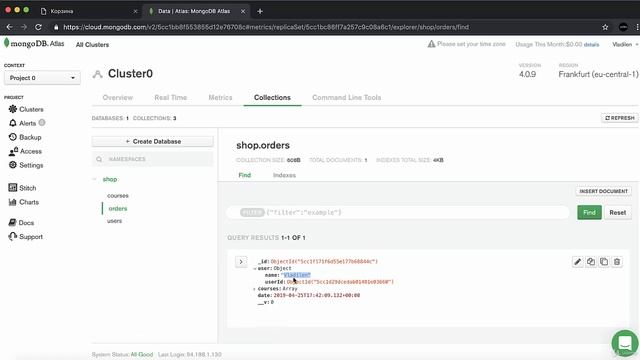Select the users collection
Viewport: 640px width, 360px height.
point(114,221)
